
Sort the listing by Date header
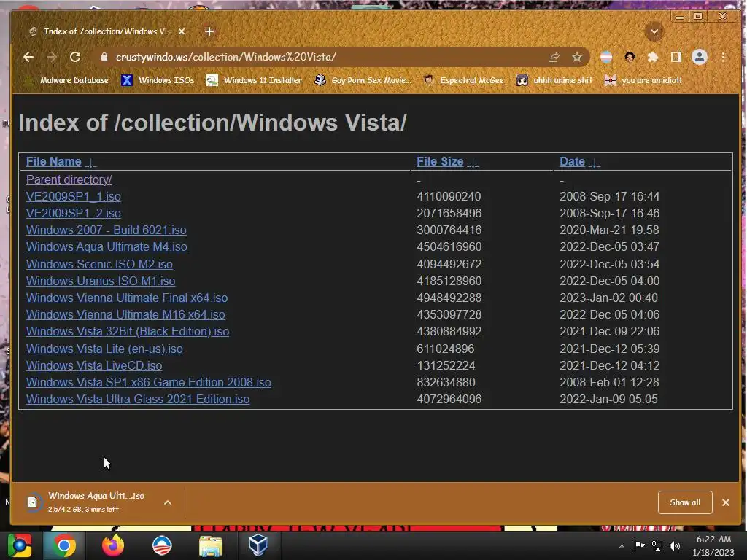click(572, 162)
